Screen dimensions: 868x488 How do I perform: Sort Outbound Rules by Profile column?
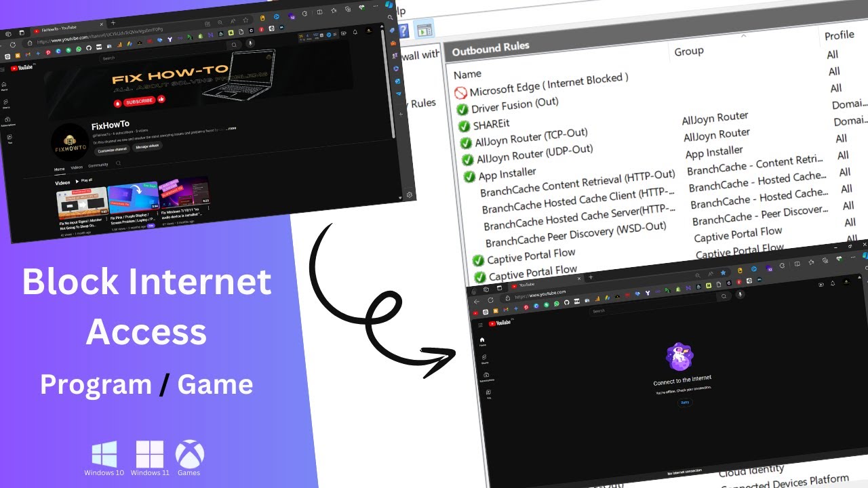point(839,35)
